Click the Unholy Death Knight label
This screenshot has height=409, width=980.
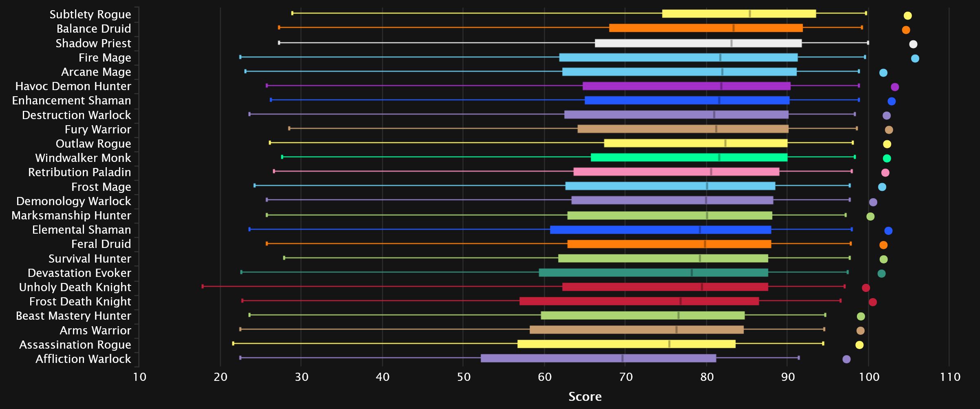click(75, 287)
